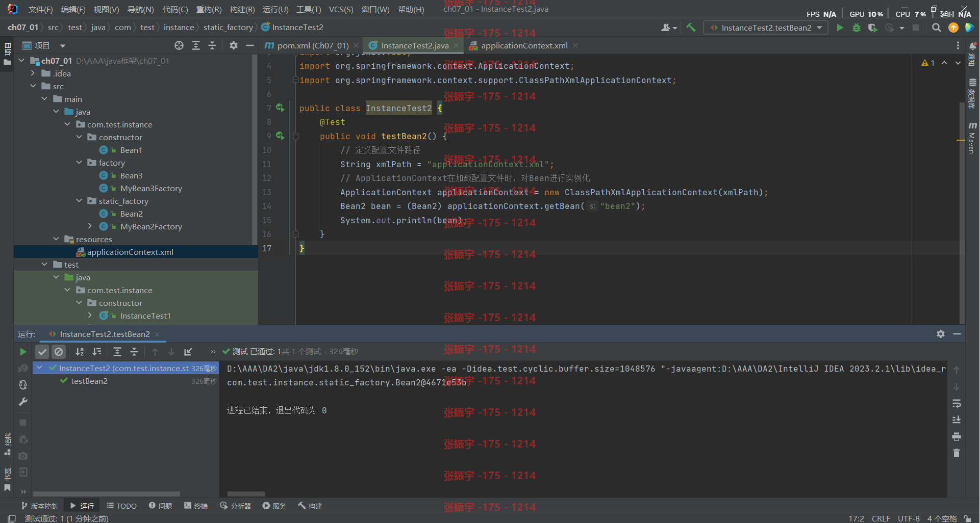Open run panel settings gear
Image resolution: width=980 pixels, height=523 pixels.
tap(941, 334)
